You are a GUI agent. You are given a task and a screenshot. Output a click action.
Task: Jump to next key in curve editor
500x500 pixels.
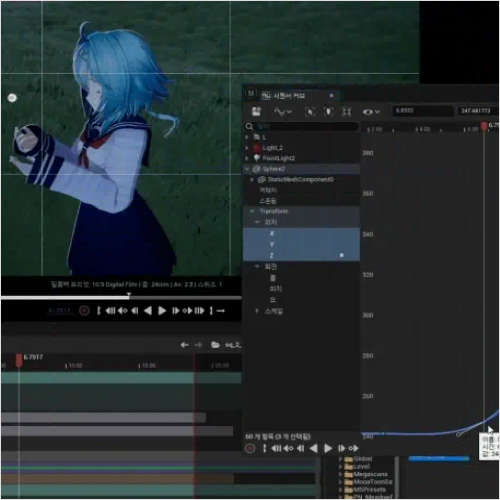(x=353, y=448)
